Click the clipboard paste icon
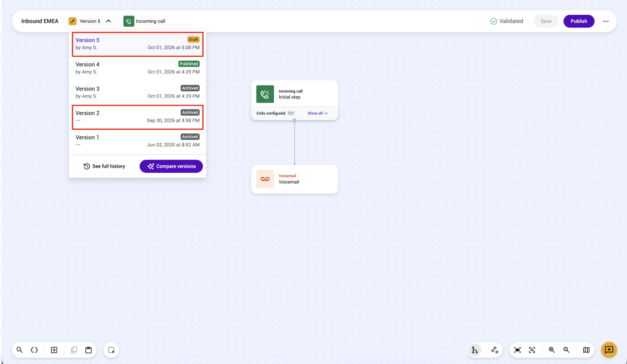 pyautogui.click(x=88, y=350)
